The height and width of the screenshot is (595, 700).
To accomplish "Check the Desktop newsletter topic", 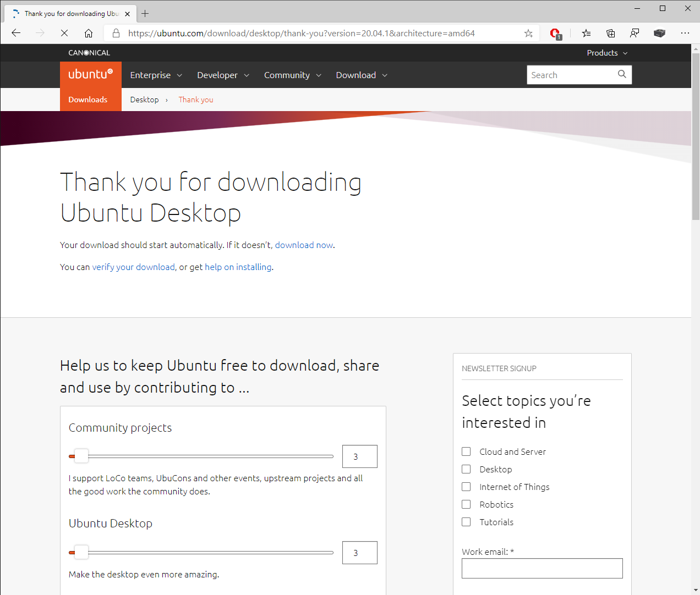I will (x=466, y=469).
